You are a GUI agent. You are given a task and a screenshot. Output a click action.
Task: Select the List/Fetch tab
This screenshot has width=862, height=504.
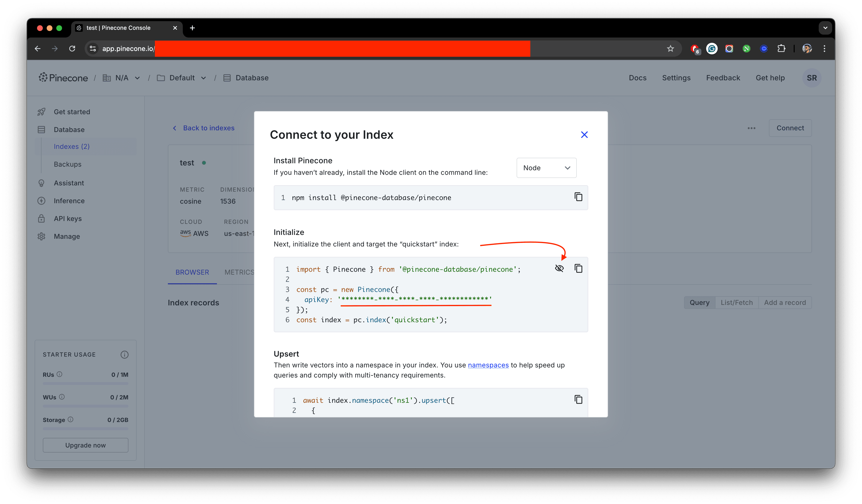[x=737, y=303]
